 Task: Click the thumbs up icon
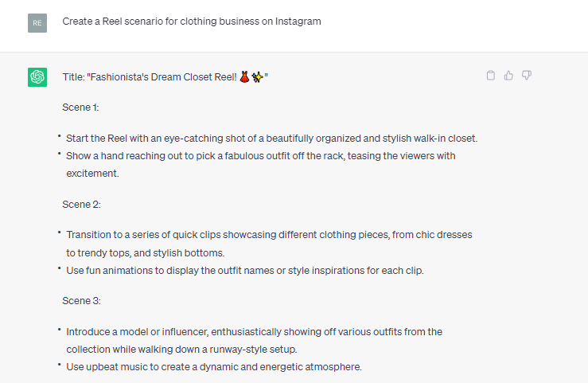(508, 76)
